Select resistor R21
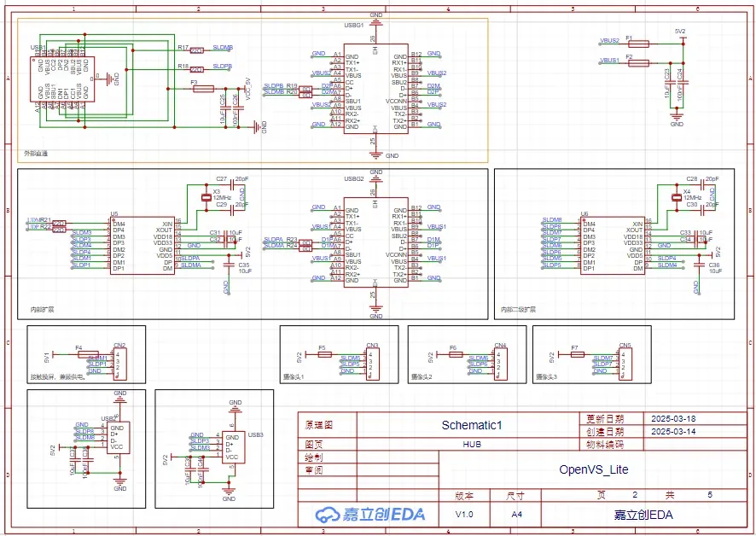 [x=59, y=224]
